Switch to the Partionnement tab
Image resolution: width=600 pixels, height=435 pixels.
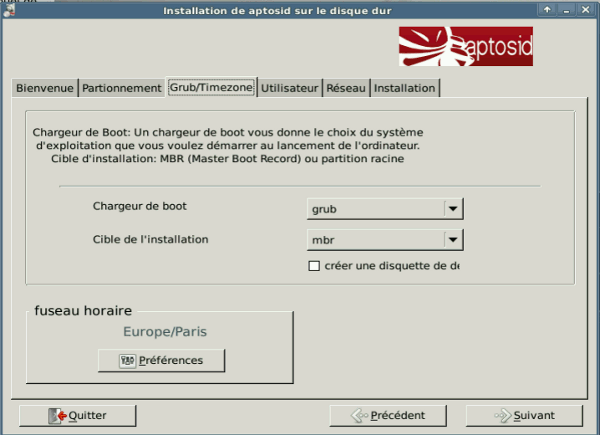click(122, 88)
